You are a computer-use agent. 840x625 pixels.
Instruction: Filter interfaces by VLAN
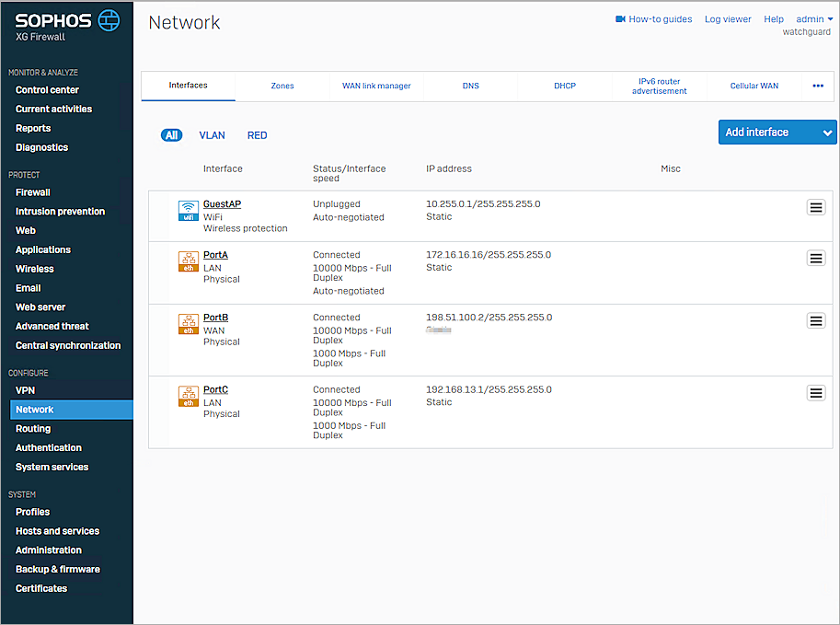tap(212, 135)
